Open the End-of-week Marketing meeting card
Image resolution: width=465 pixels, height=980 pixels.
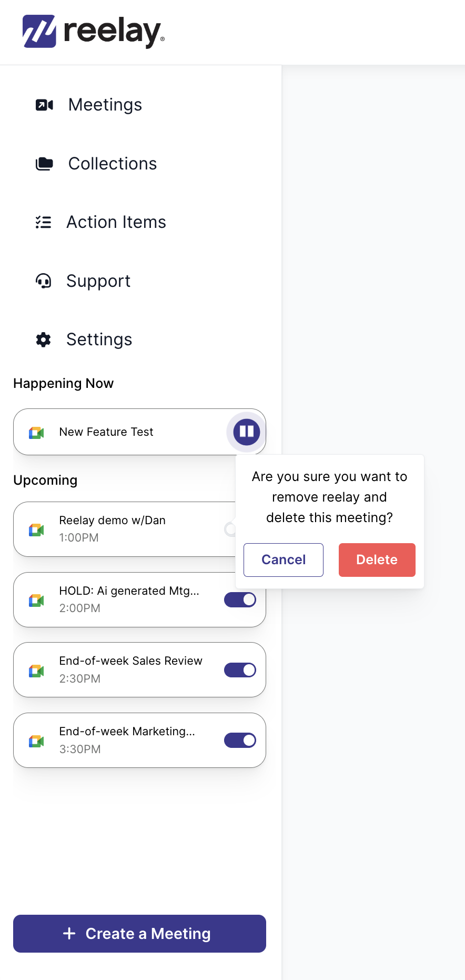point(139,741)
